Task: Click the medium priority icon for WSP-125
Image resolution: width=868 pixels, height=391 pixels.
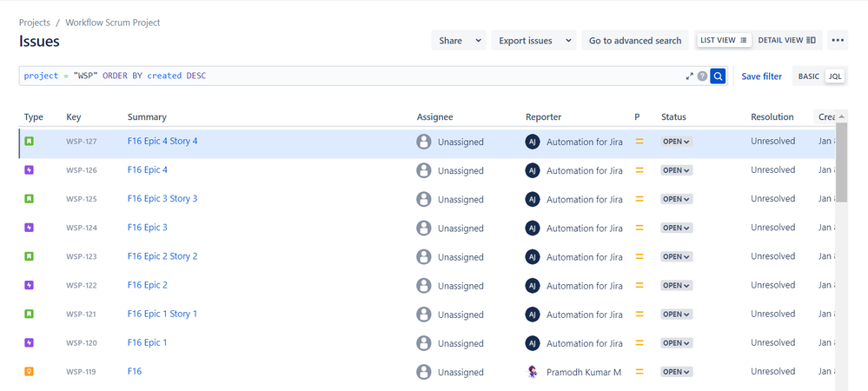Action: click(x=639, y=199)
